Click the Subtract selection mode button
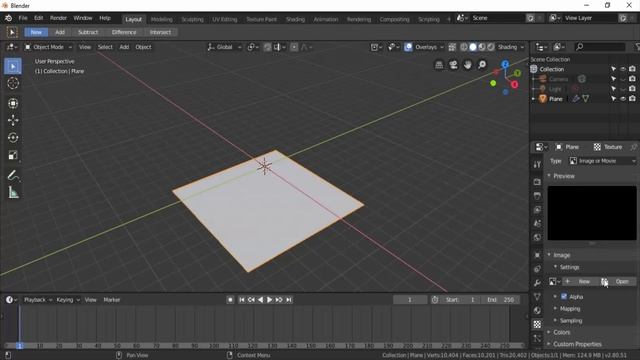640x360 pixels. click(88, 32)
